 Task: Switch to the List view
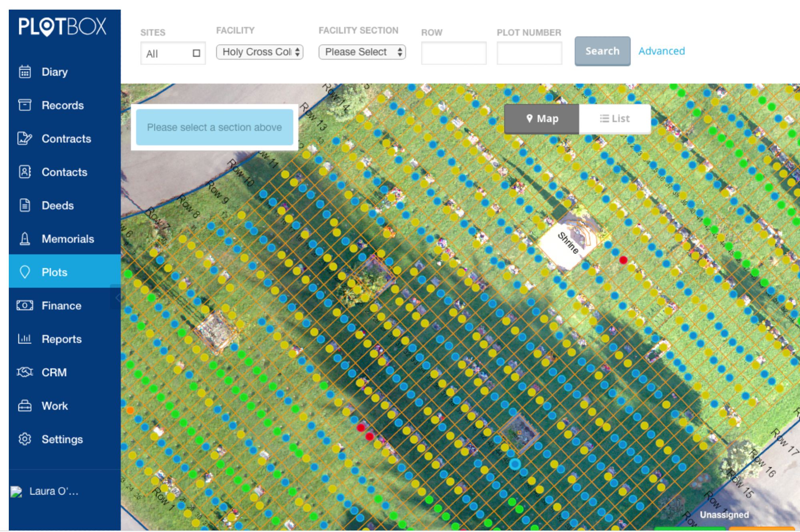point(615,119)
